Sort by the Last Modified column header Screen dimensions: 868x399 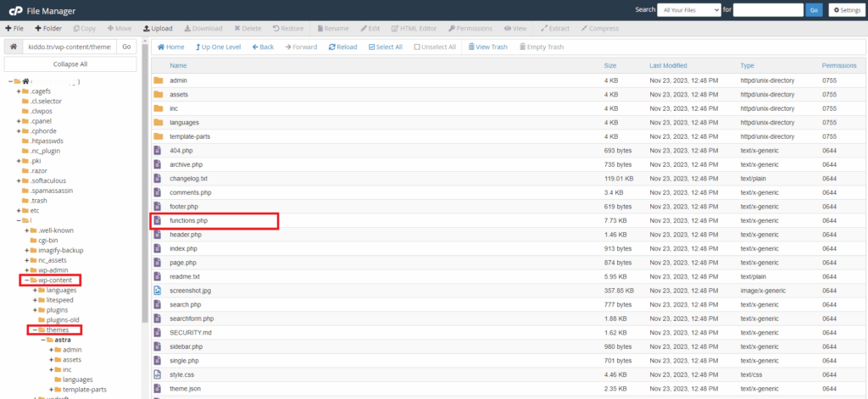pos(668,65)
